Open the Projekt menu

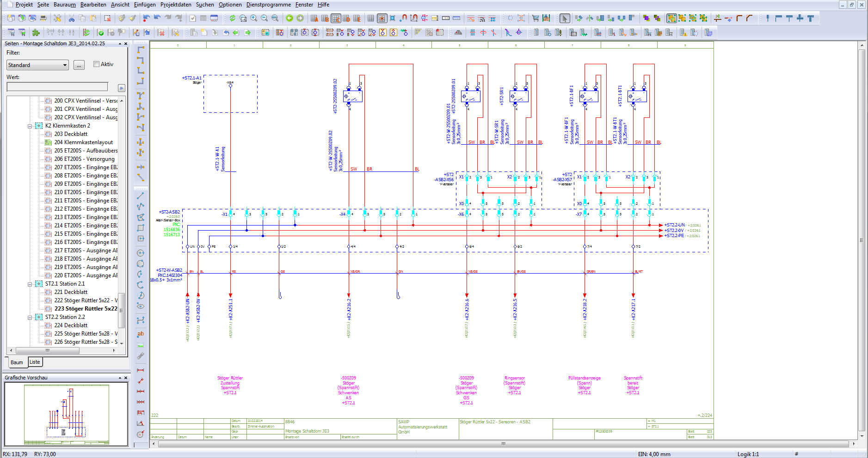(x=24, y=5)
